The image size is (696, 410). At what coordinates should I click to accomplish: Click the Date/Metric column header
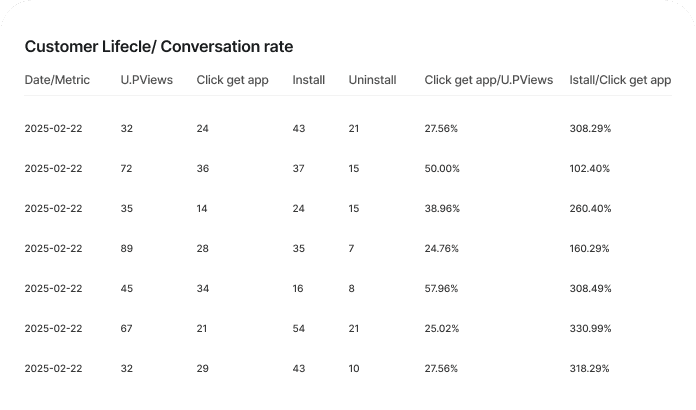(x=57, y=80)
